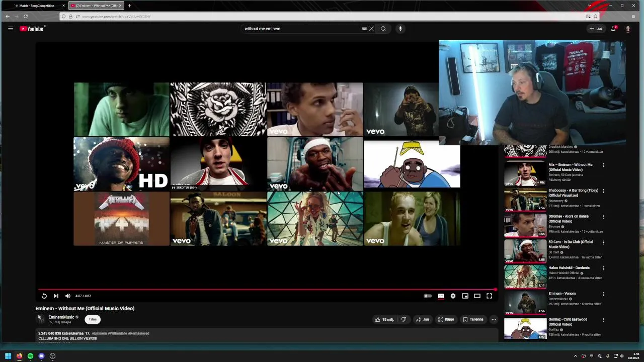The image size is (644, 362).
Task: Run the search with the magnifier button
Action: [383, 29]
